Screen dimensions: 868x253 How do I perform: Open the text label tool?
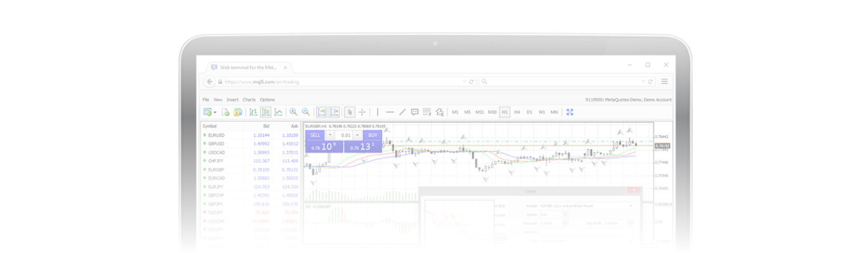tap(415, 112)
